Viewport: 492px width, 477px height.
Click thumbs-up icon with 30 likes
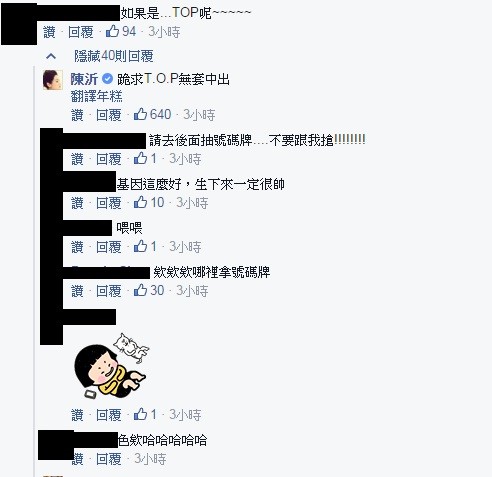coord(140,290)
